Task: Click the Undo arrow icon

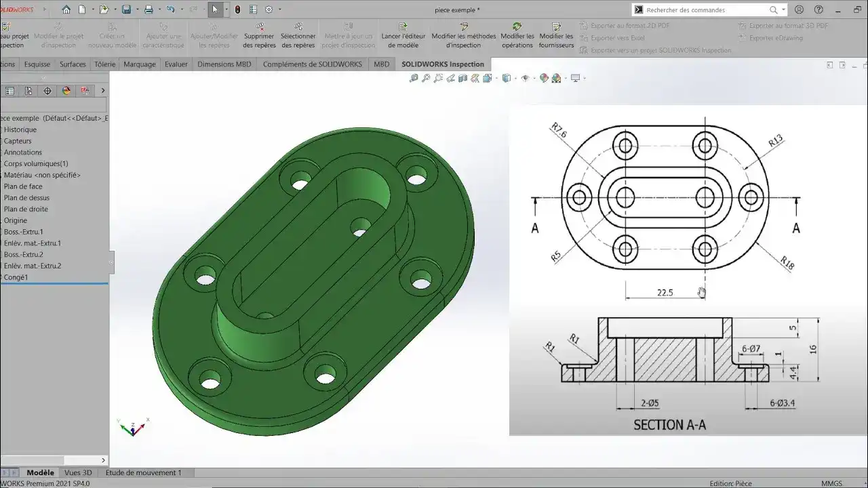Action: tap(171, 9)
